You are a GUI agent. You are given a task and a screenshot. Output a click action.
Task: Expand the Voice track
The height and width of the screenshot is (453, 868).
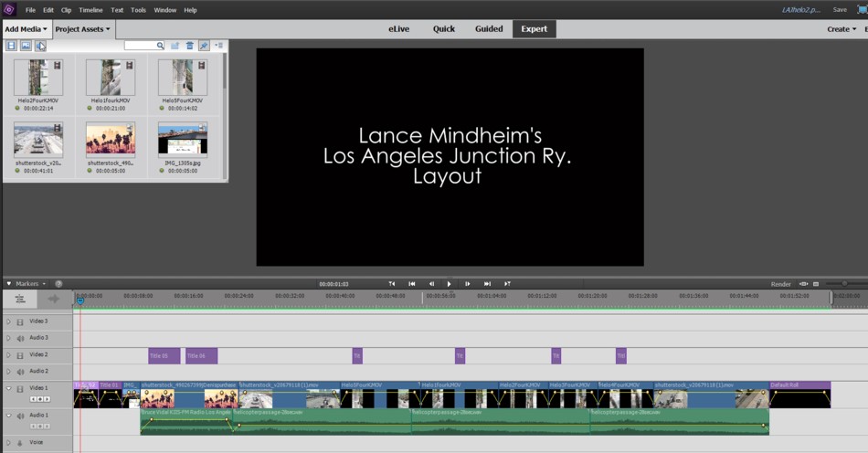8,442
